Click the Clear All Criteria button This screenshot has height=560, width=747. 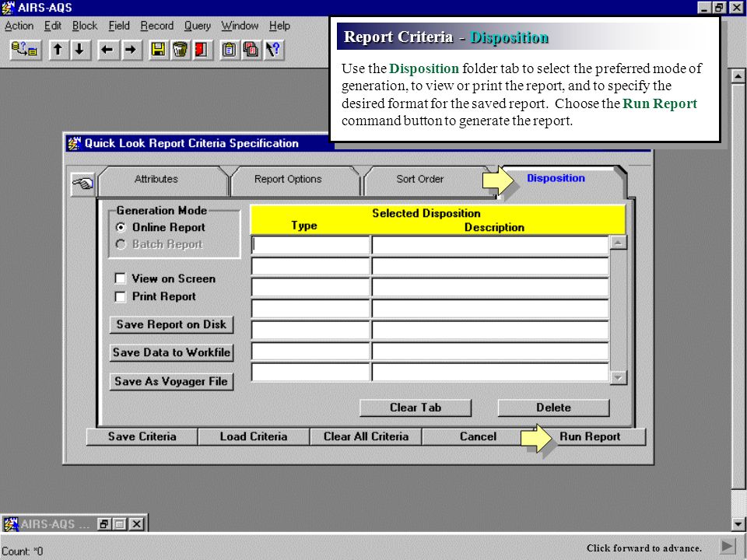pyautogui.click(x=366, y=436)
